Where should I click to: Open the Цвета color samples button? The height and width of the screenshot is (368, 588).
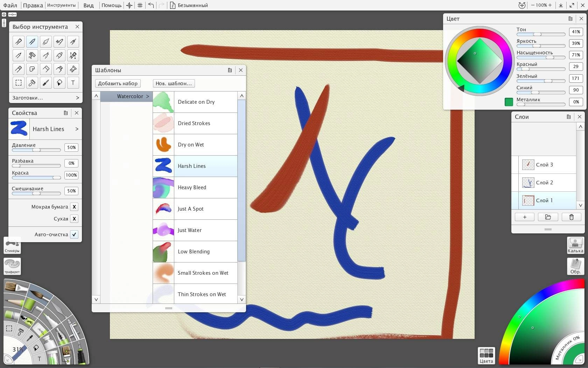[486, 356]
